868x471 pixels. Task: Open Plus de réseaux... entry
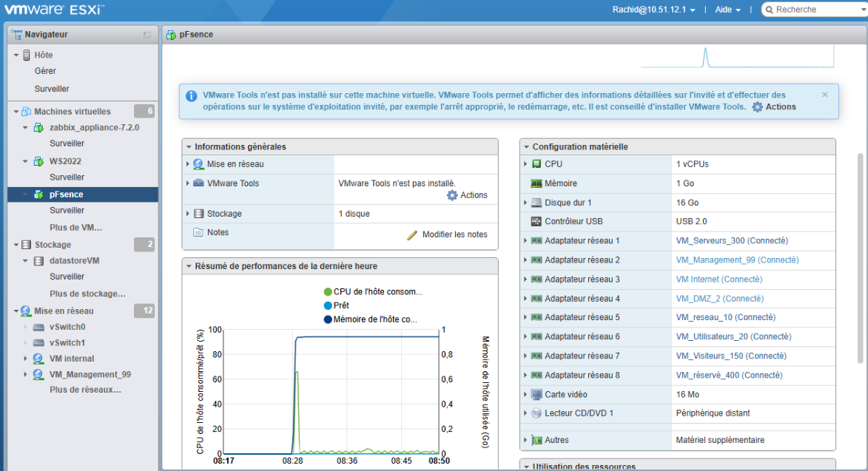coord(85,390)
